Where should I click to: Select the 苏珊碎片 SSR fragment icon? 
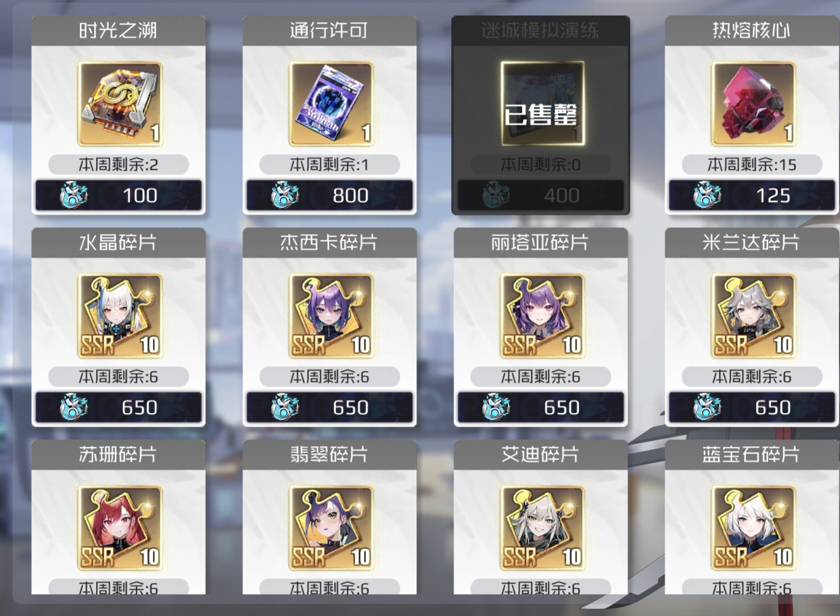[x=119, y=528]
